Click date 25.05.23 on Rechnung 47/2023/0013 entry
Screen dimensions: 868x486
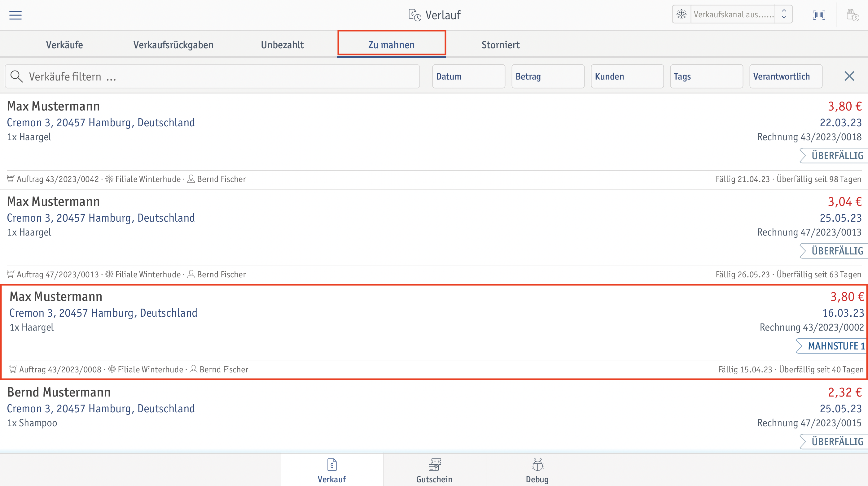point(841,218)
